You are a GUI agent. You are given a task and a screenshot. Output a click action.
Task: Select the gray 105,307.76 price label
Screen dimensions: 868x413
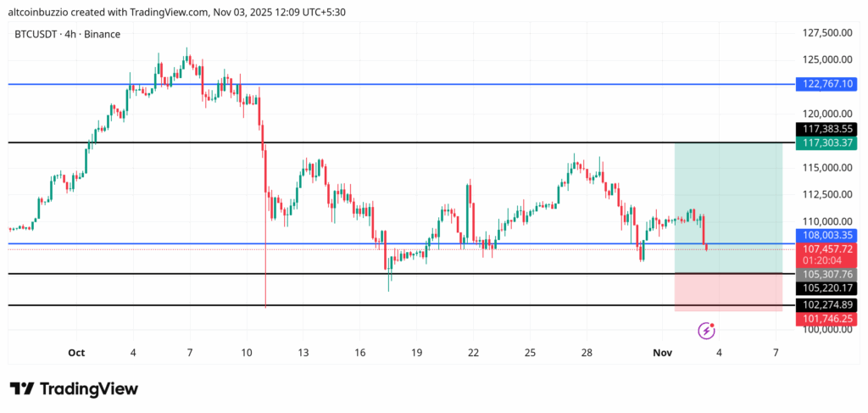pyautogui.click(x=826, y=275)
